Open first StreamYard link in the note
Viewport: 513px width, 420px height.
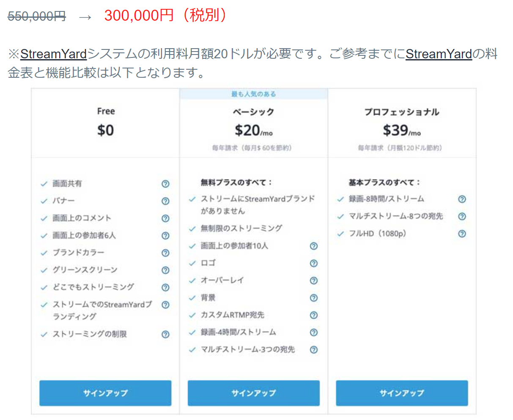(x=53, y=54)
